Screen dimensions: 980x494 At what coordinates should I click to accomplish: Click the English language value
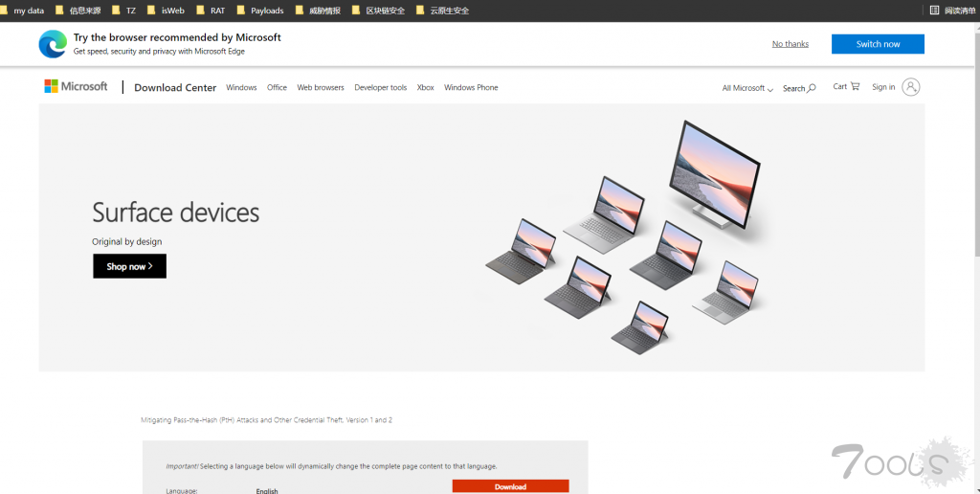point(267,491)
